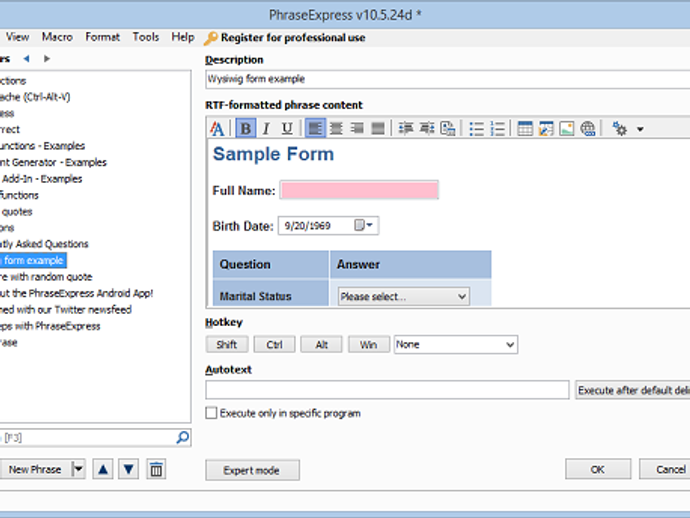690x518 pixels.
Task: Click the paste formatted content icon
Action: click(448, 129)
